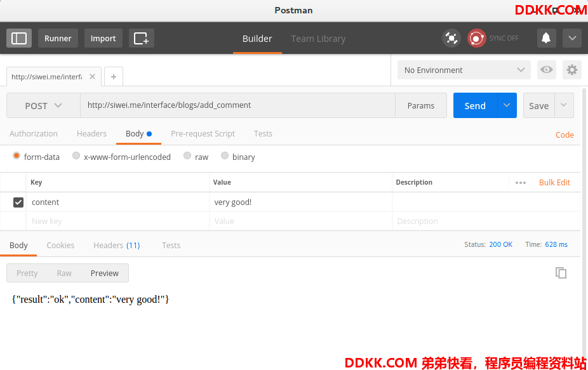Screen dimensions: 588x370
Task: Close the siwei.me request tab
Action: click(x=92, y=76)
